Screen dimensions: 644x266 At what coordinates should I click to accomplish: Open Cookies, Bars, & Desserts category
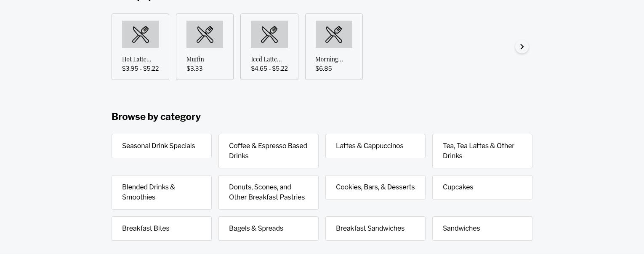[x=375, y=187]
